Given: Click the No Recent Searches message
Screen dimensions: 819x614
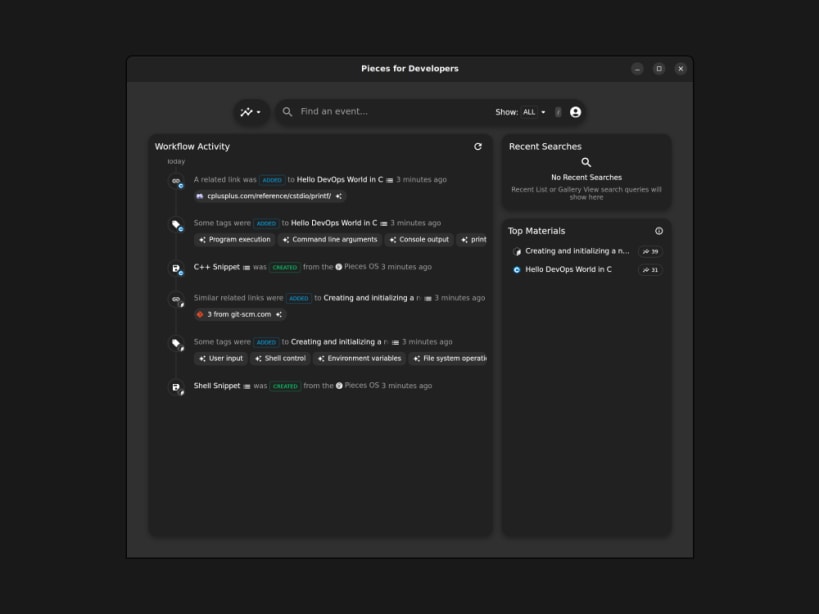Looking at the screenshot, I should click(x=586, y=178).
